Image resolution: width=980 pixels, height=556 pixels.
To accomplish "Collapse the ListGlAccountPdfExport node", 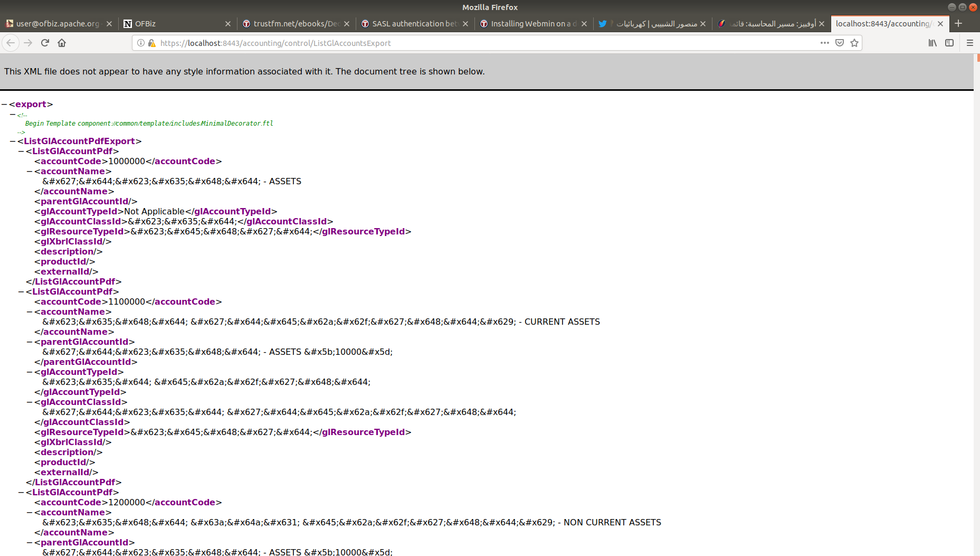I will pos(13,141).
